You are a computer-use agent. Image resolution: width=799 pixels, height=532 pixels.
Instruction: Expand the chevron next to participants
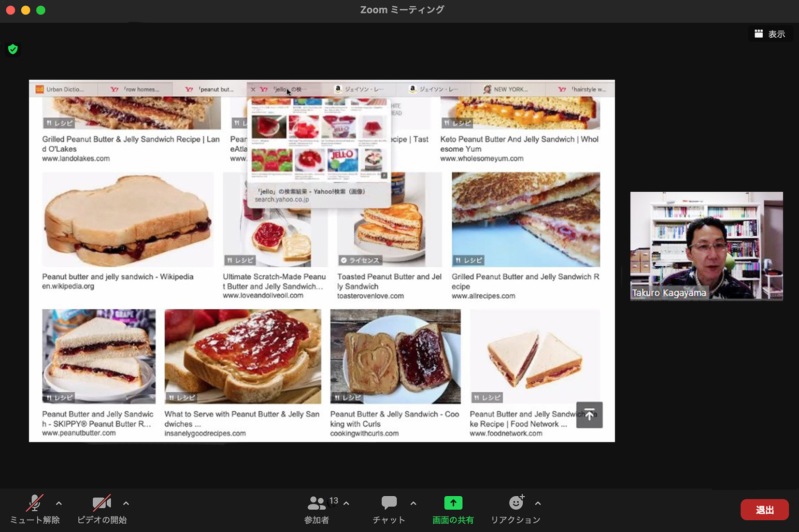click(x=346, y=503)
